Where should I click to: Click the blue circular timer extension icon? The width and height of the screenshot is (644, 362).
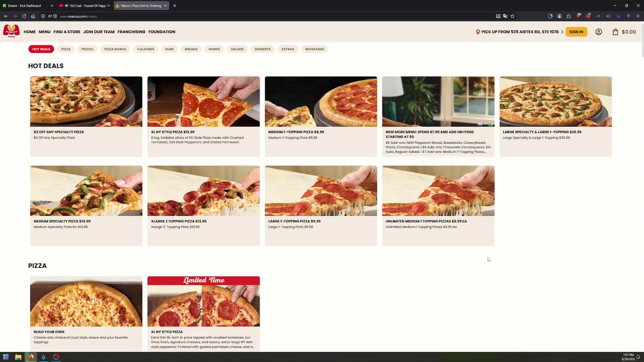click(550, 16)
